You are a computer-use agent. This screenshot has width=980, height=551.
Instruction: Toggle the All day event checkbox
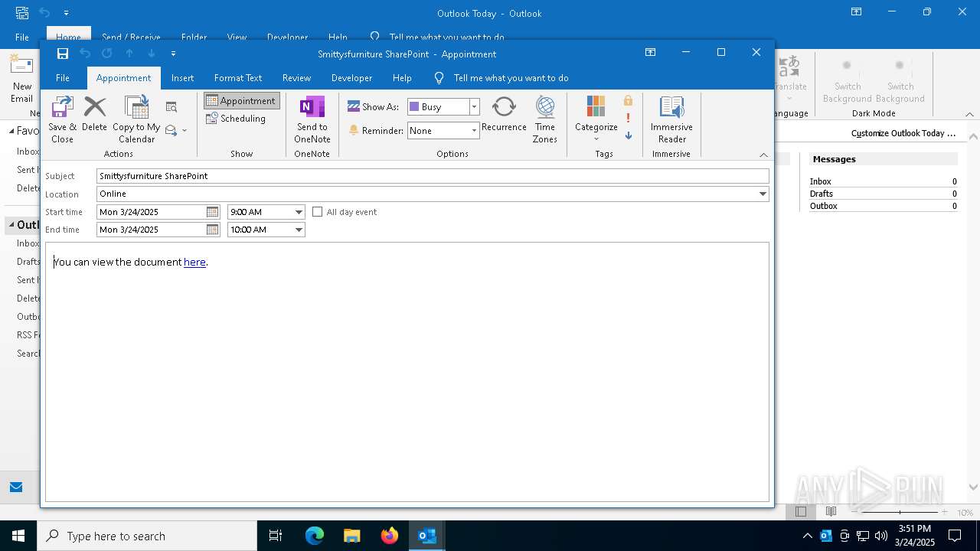(x=317, y=212)
